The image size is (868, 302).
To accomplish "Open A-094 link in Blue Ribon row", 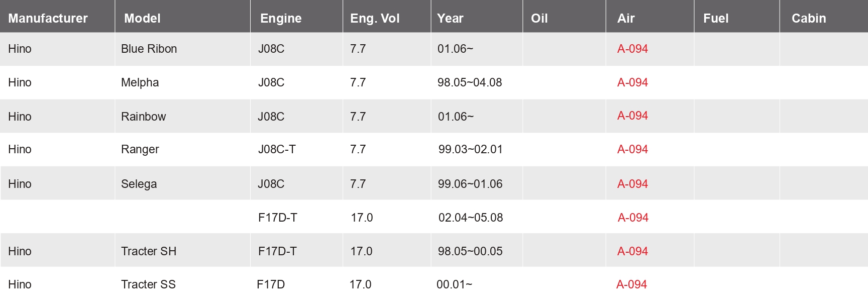I will (632, 49).
